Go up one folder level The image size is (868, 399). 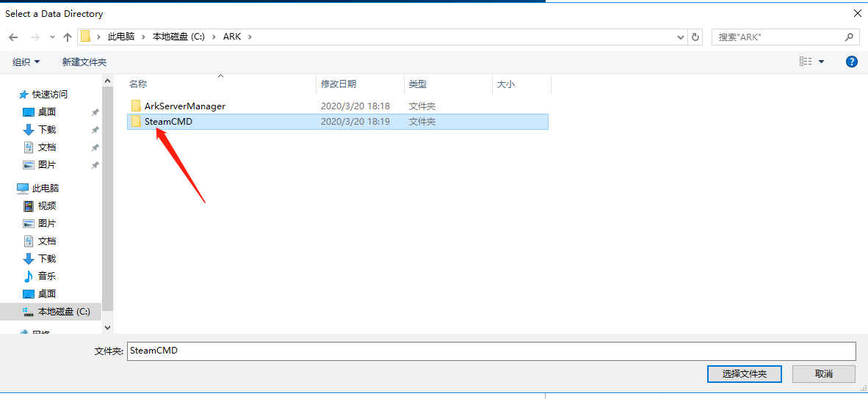pos(68,37)
